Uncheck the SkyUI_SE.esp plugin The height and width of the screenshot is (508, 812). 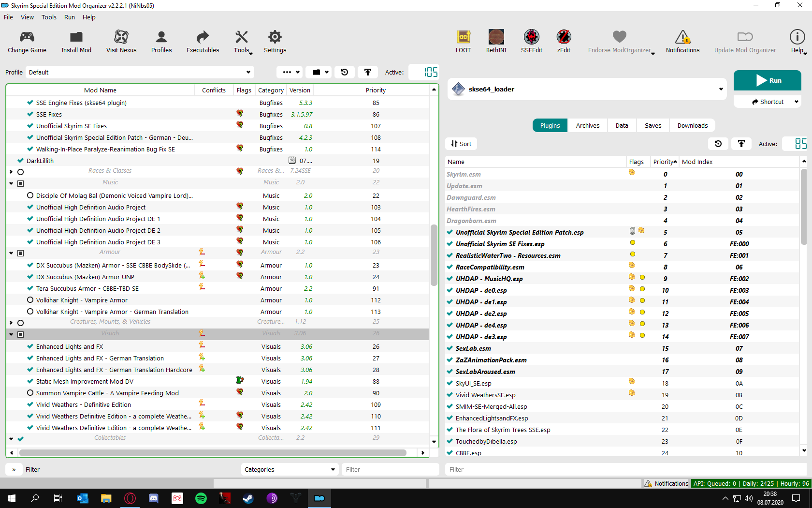(450, 383)
